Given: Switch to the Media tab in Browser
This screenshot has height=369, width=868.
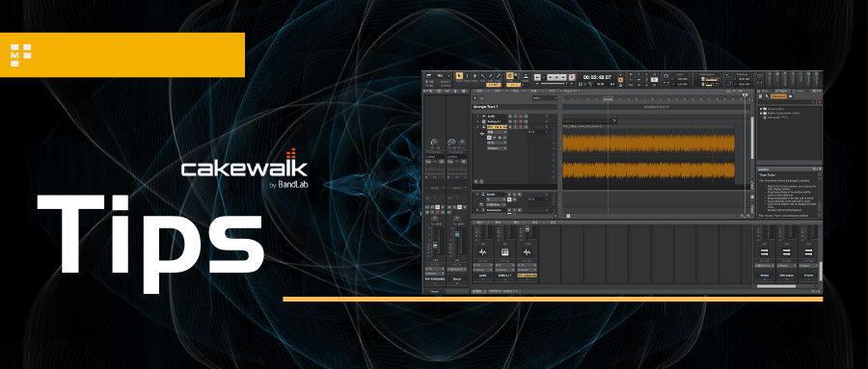Looking at the screenshot, I should (765, 92).
